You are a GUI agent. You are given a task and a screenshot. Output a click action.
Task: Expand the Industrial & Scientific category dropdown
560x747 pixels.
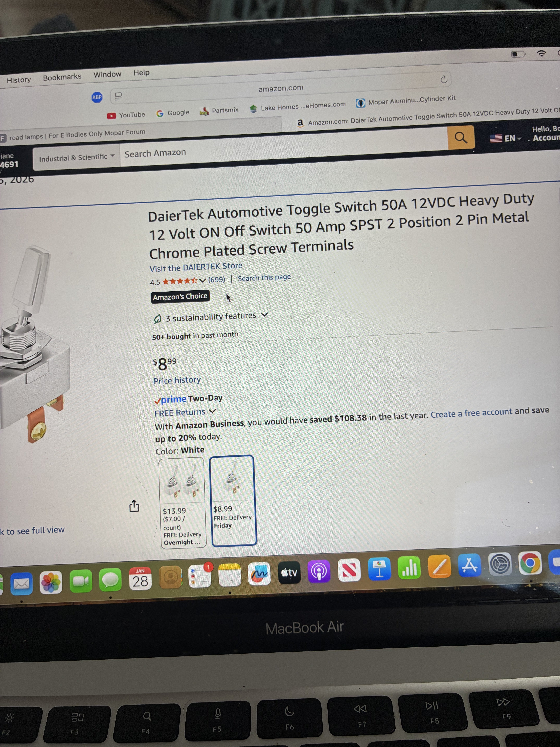coord(77,157)
